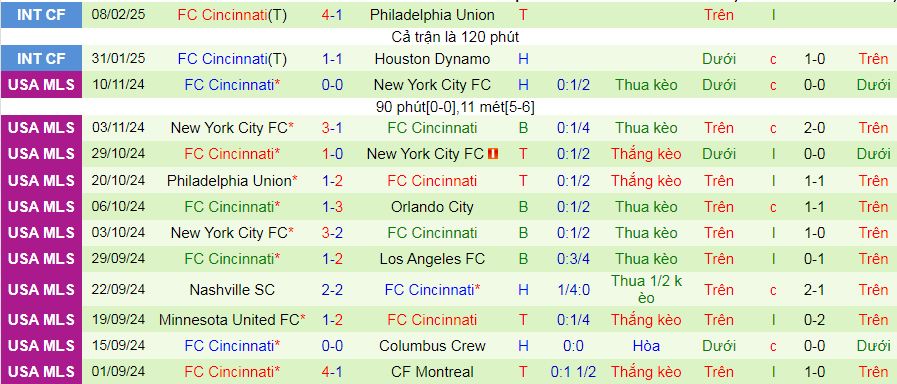Click Orlando City team link
The image size is (897, 384).
[x=432, y=207]
